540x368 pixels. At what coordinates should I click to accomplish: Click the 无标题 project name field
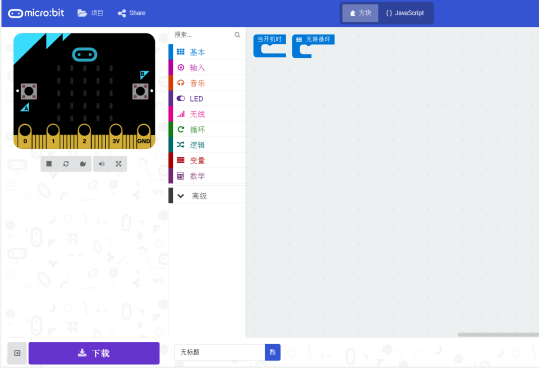[220, 352]
